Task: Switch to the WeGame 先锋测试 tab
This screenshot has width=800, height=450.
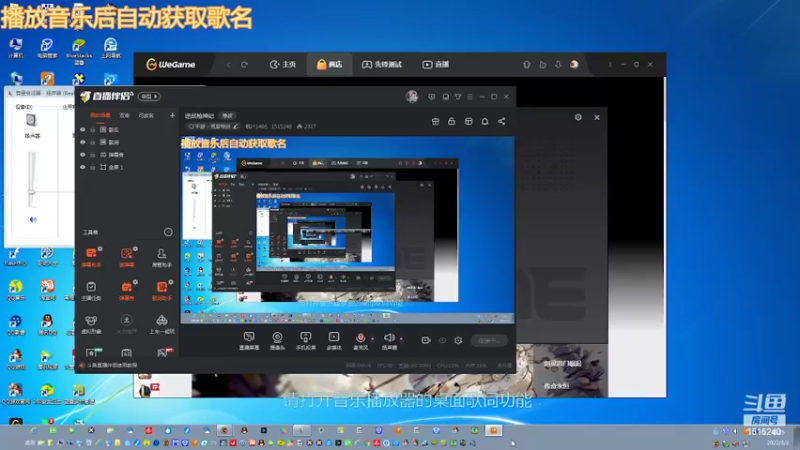Action: pyautogui.click(x=382, y=64)
